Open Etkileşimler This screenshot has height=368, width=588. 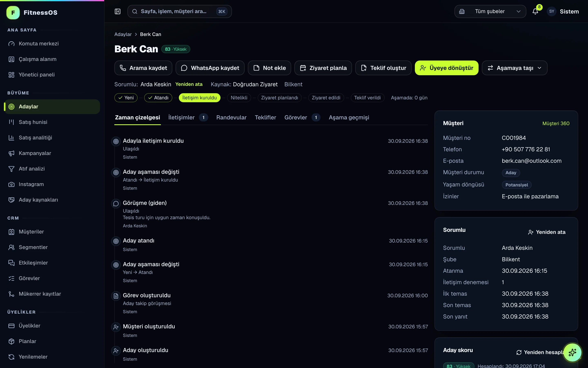[52, 263]
